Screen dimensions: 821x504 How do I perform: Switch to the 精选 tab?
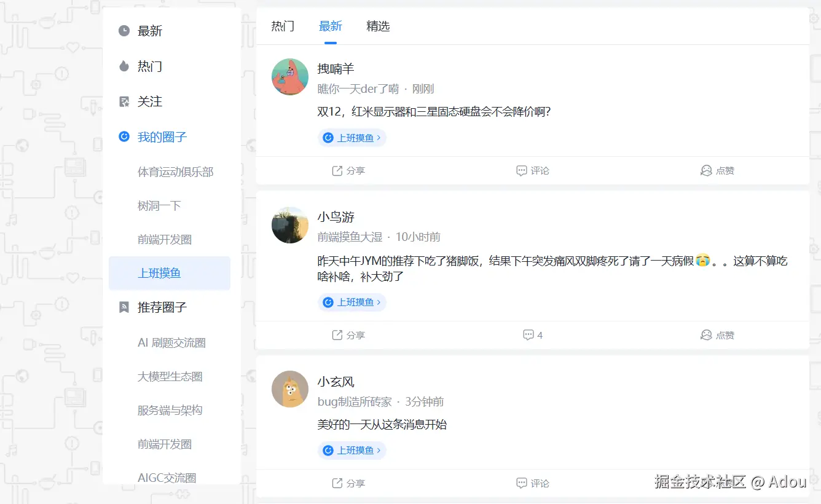pos(378,26)
